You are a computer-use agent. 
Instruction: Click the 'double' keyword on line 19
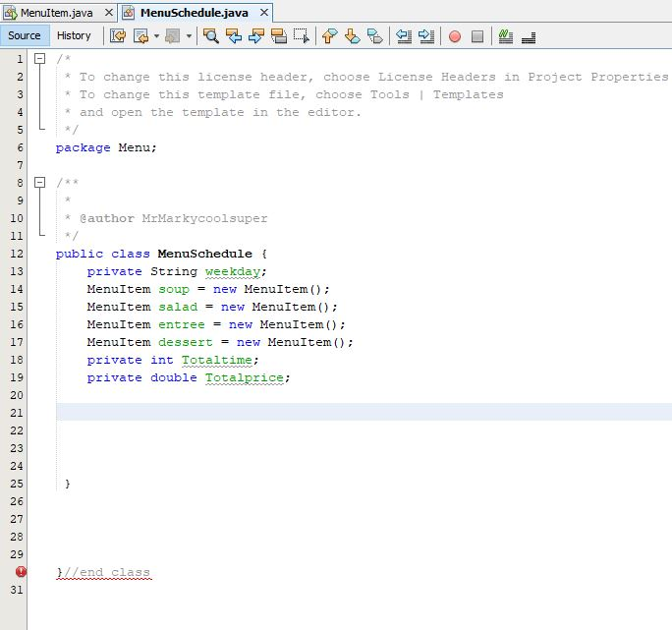pos(174,377)
